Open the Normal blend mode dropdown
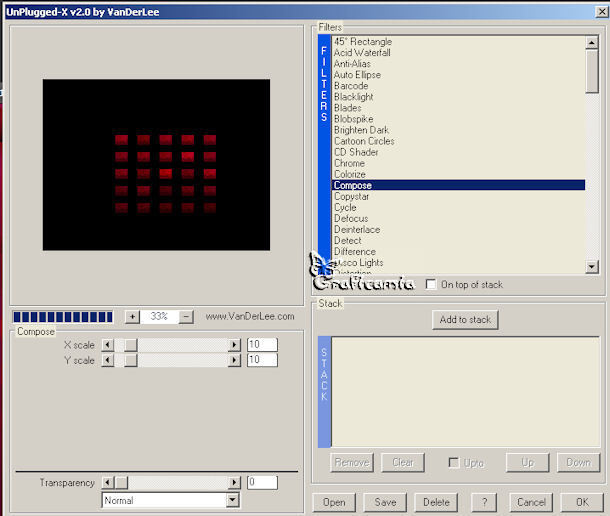The height and width of the screenshot is (516, 610). tap(233, 500)
